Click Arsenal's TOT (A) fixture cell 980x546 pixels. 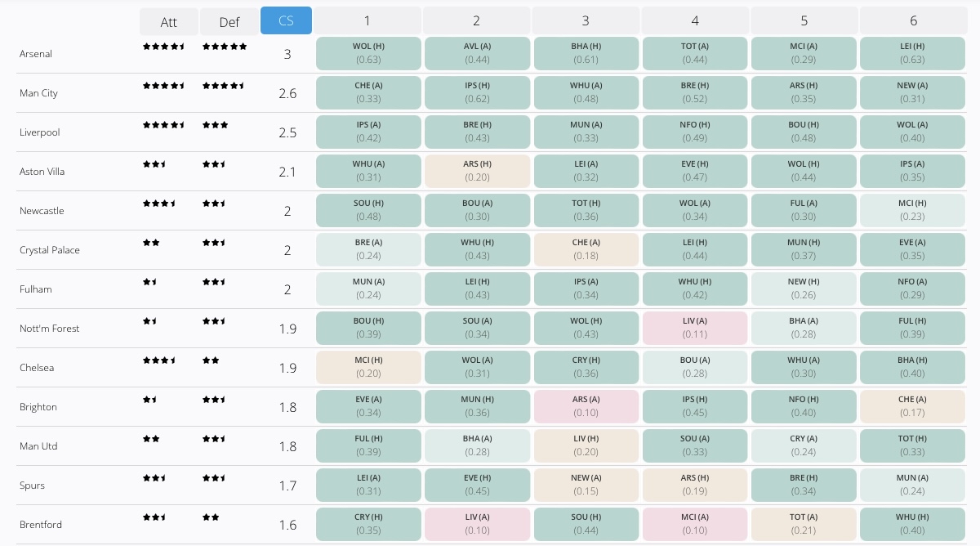click(x=695, y=53)
